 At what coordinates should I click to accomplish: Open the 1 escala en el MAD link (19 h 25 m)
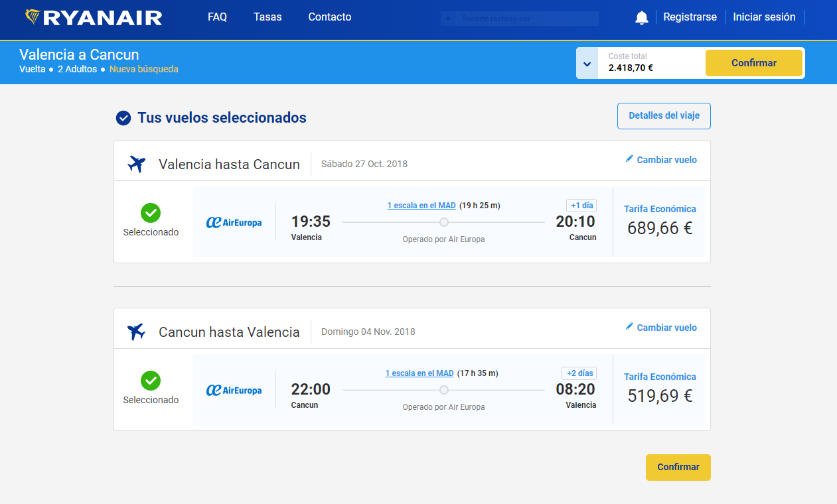coord(421,206)
